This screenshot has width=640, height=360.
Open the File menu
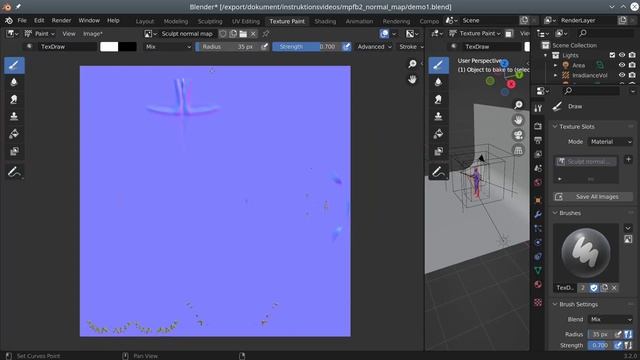coord(22,20)
